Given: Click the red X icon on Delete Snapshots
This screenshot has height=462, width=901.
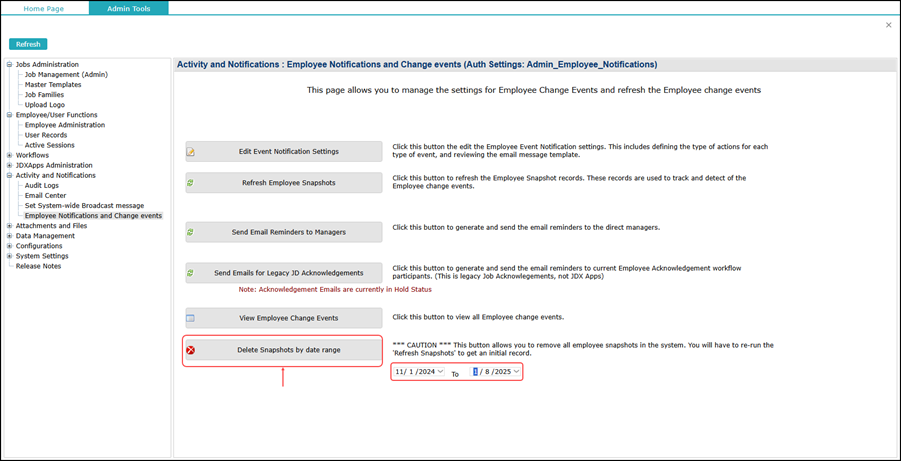Looking at the screenshot, I should (191, 350).
